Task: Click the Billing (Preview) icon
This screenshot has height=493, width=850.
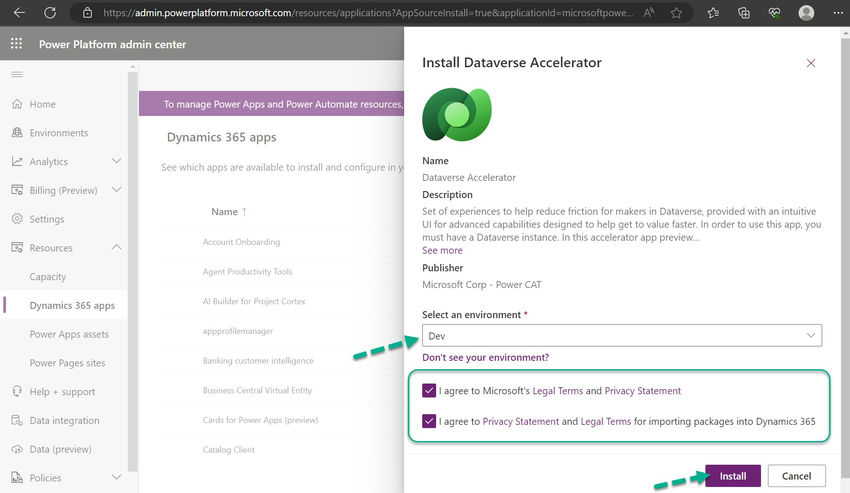Action: click(17, 190)
